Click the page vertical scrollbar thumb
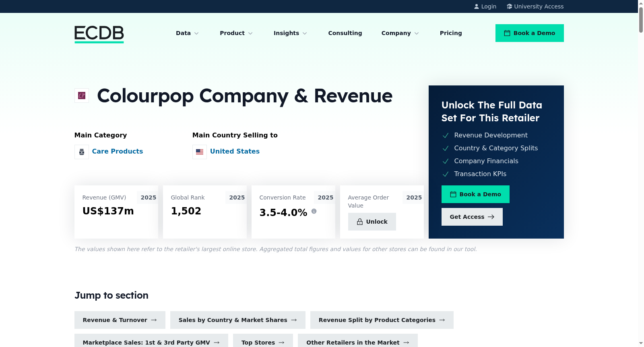 pyautogui.click(x=641, y=19)
